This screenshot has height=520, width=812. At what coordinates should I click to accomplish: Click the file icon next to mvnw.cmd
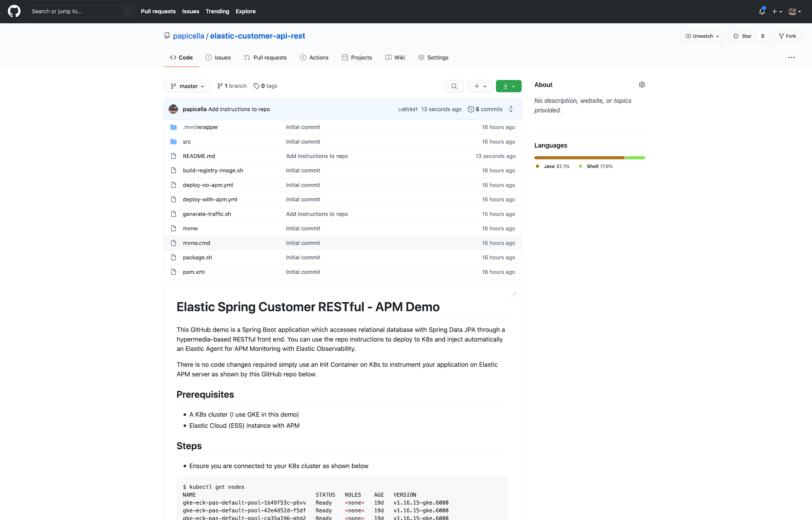[x=173, y=243]
